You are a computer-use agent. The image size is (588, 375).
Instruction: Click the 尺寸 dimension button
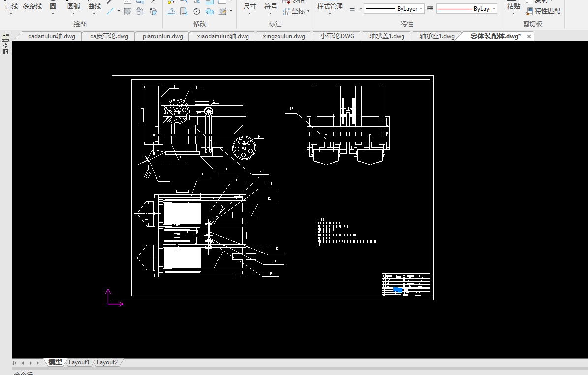[249, 7]
